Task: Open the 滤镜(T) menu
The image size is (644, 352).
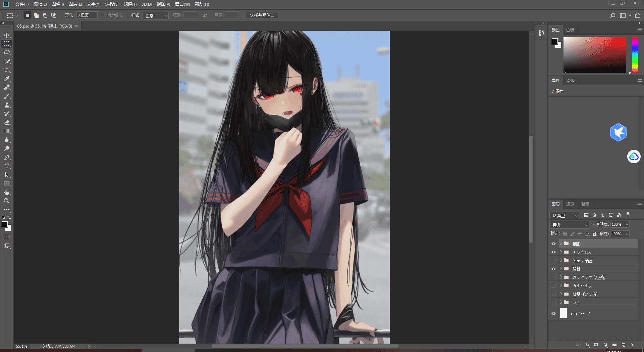Action: click(x=130, y=4)
